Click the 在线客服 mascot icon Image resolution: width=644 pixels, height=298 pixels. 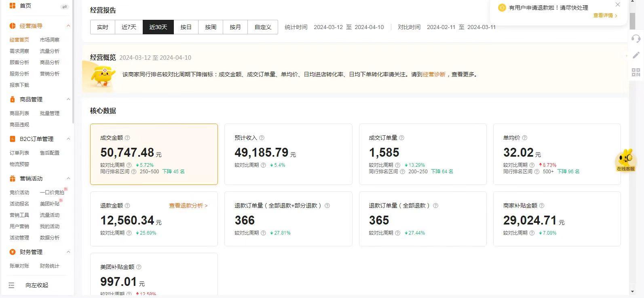click(625, 160)
